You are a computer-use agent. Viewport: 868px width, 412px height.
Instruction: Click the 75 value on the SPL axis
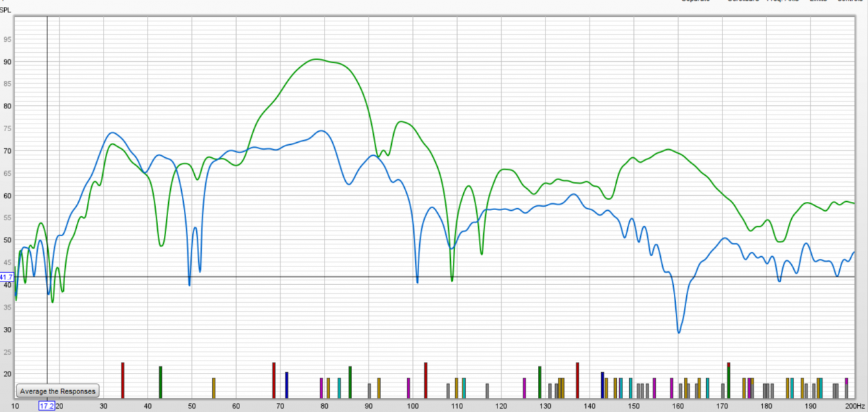(x=8, y=128)
